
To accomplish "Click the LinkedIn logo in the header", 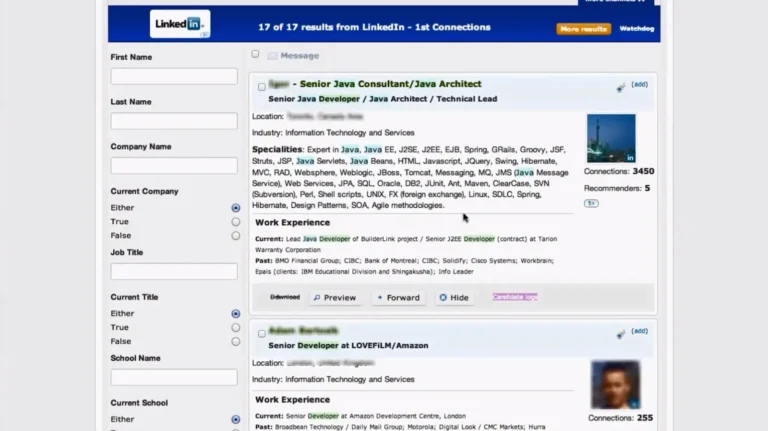I will pyautogui.click(x=180, y=24).
